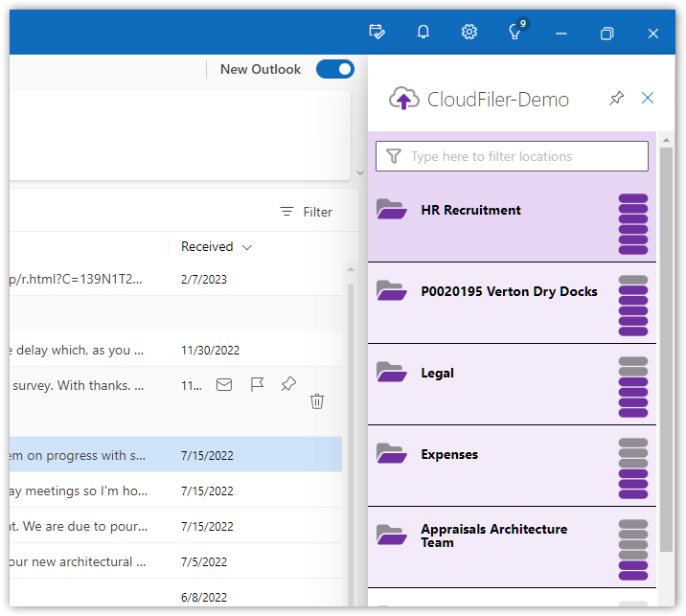
Task: Select the HR Recruitment location
Action: (471, 211)
